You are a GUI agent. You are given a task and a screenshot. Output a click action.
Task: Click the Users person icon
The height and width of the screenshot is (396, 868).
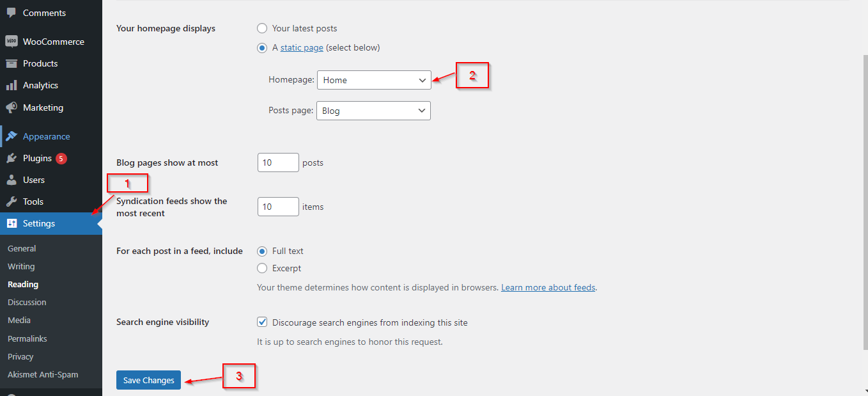[12, 180]
